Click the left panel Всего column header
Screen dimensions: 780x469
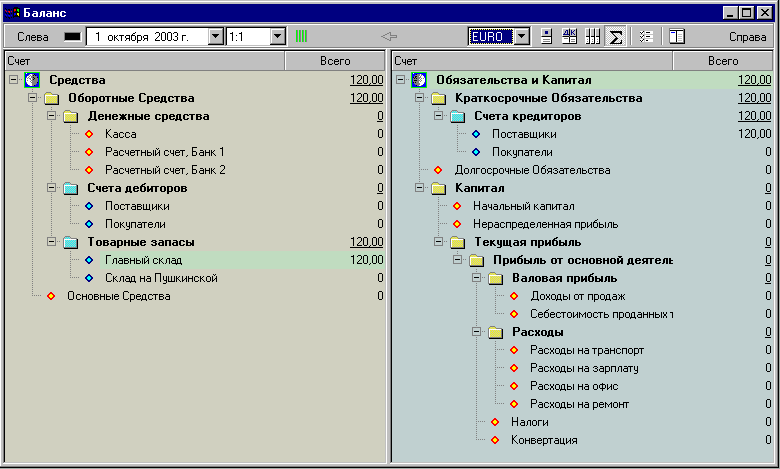(x=335, y=61)
